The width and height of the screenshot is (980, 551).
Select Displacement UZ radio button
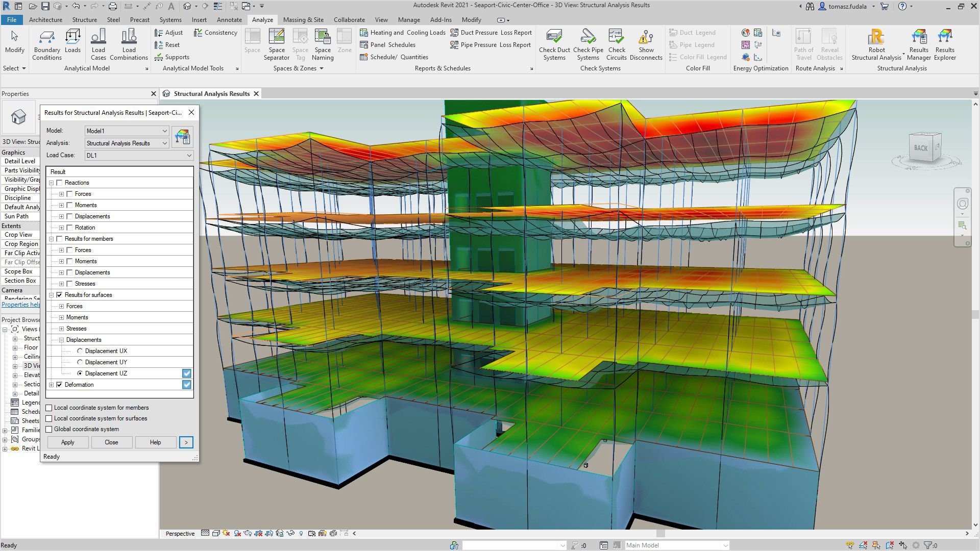(x=80, y=373)
